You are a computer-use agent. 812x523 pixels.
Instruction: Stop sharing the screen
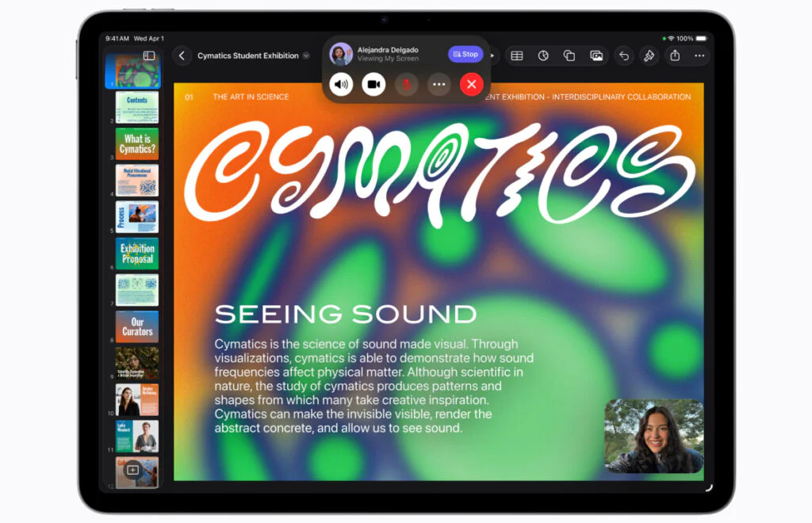pyautogui.click(x=465, y=54)
